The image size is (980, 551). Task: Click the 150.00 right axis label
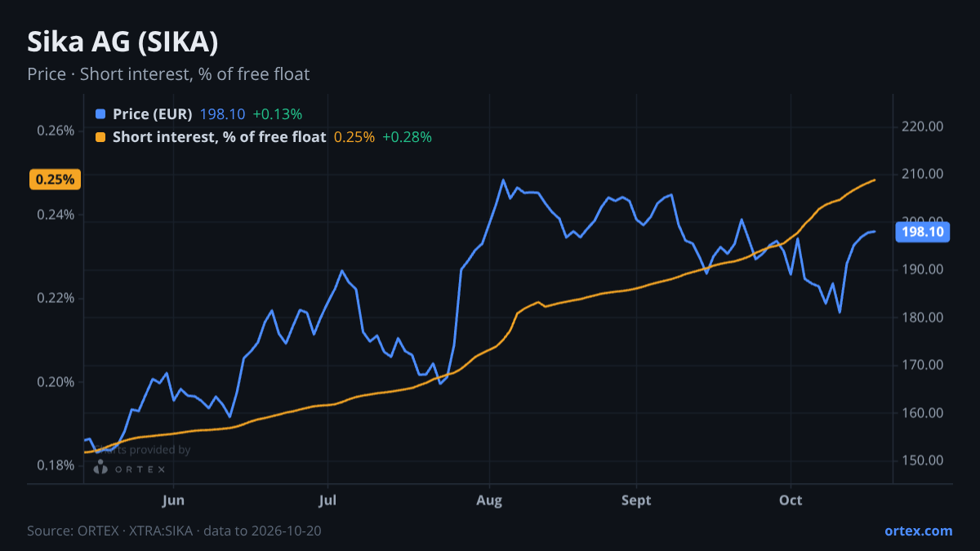[x=924, y=460]
